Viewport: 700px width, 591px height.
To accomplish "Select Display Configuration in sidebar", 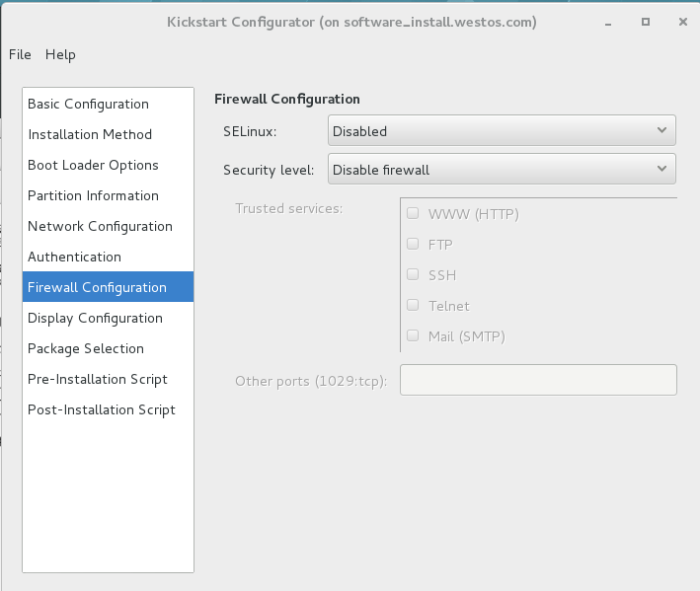I will (95, 318).
